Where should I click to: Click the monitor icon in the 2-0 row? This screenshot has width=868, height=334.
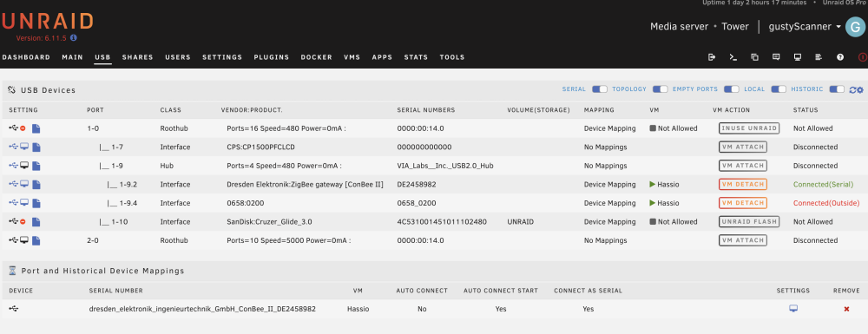point(24,240)
